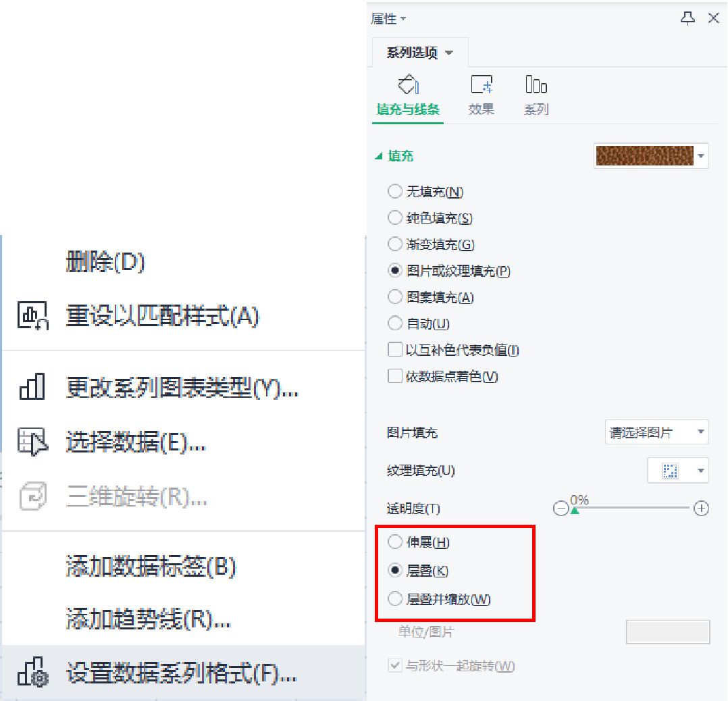Pin the properties panel with pushpin icon
The width and height of the screenshot is (728, 701).
(x=687, y=18)
